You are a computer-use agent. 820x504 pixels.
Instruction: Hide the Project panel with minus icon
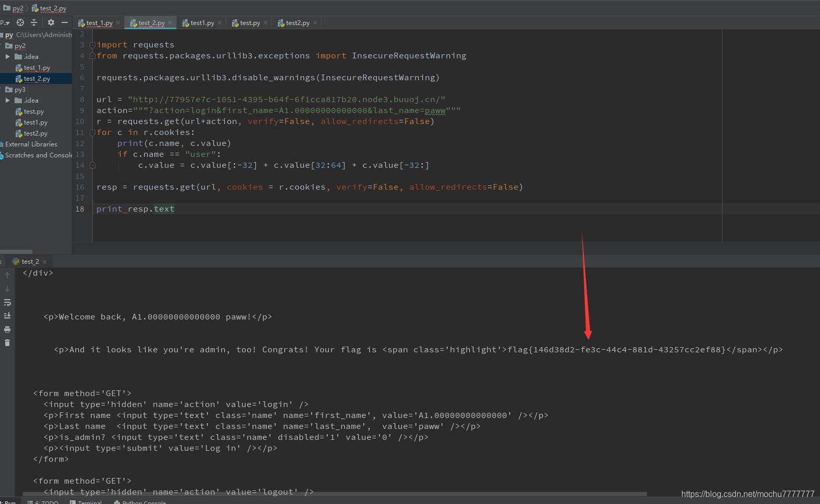click(65, 22)
